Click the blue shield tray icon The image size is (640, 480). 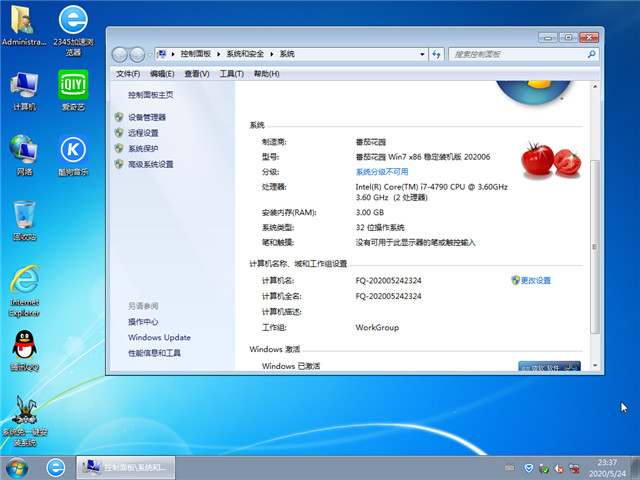click(x=529, y=468)
